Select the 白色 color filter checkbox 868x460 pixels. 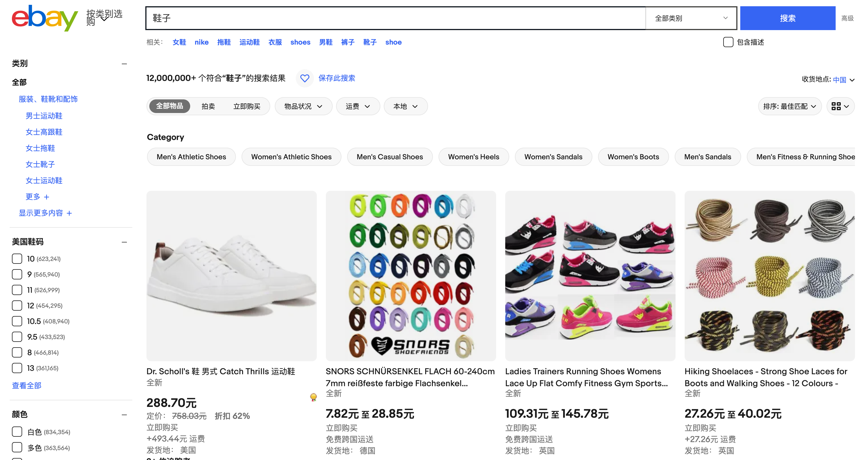pos(17,432)
